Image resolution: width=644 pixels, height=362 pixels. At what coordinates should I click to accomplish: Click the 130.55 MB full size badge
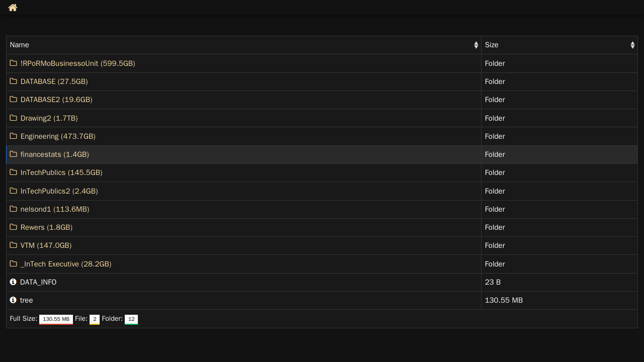[x=56, y=319]
